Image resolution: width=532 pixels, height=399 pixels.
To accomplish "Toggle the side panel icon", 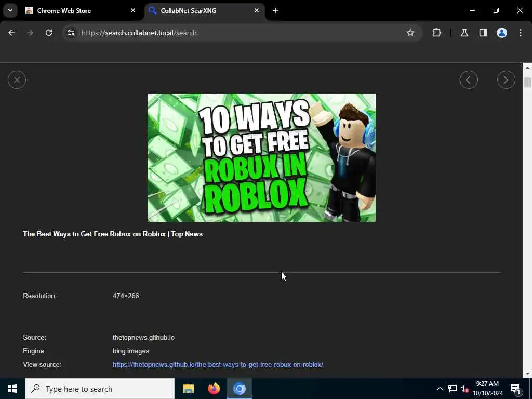I will pyautogui.click(x=483, y=33).
